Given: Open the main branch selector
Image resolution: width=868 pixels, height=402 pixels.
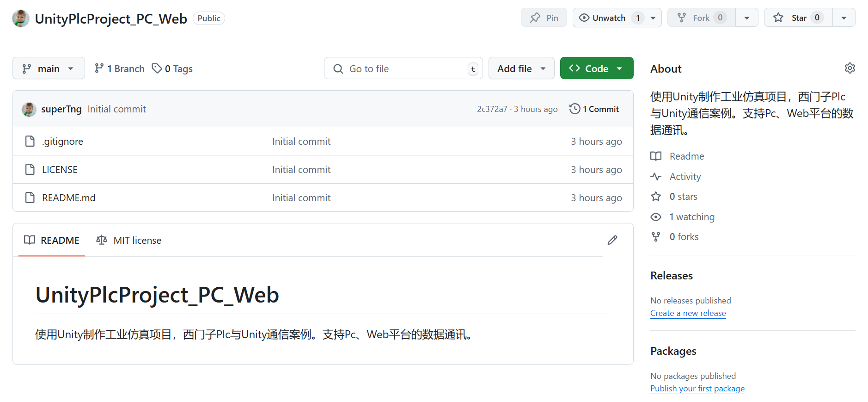Looking at the screenshot, I should 49,68.
